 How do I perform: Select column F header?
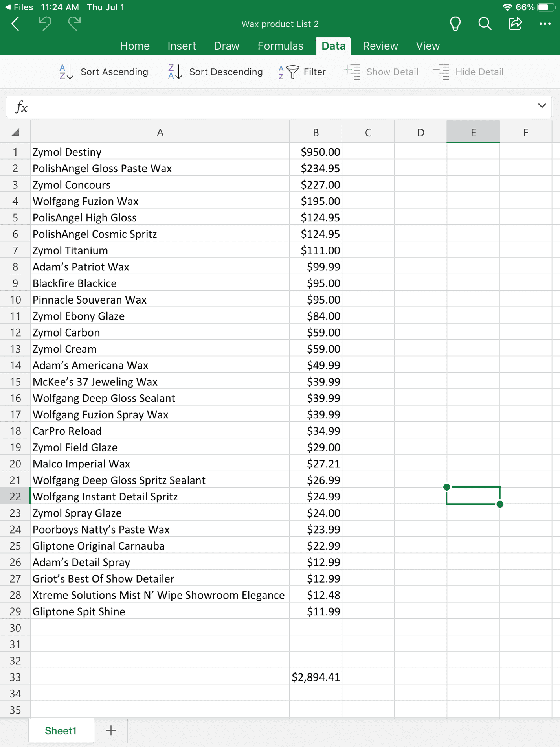pos(525,132)
